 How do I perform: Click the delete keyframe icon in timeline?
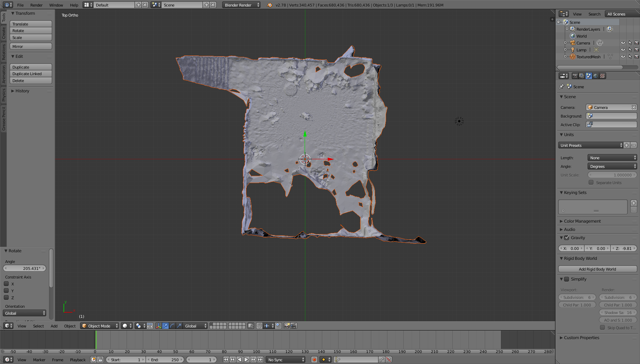[388, 360]
